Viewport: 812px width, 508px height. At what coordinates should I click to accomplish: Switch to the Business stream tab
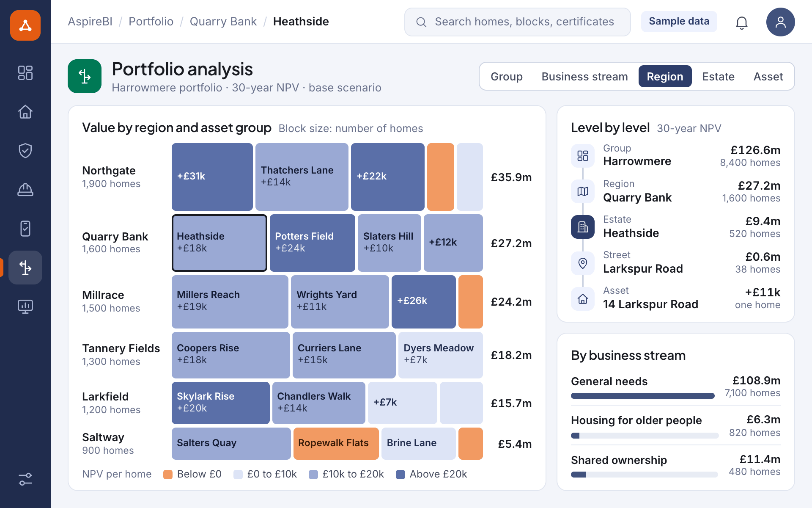pos(584,76)
